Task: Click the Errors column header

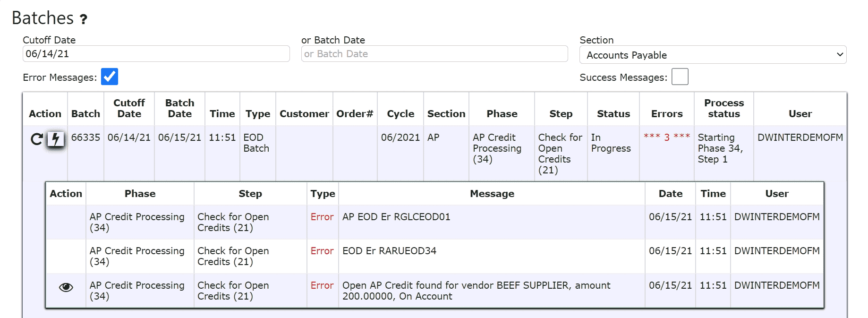Action: point(666,114)
